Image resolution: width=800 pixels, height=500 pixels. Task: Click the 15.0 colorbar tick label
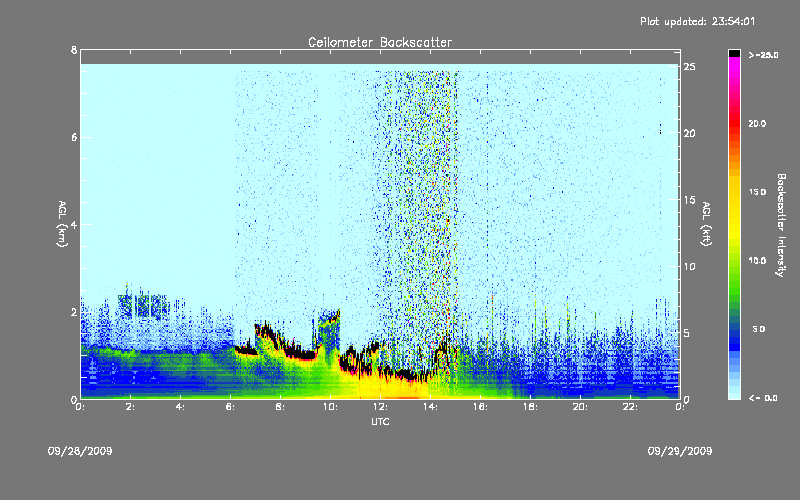(757, 192)
